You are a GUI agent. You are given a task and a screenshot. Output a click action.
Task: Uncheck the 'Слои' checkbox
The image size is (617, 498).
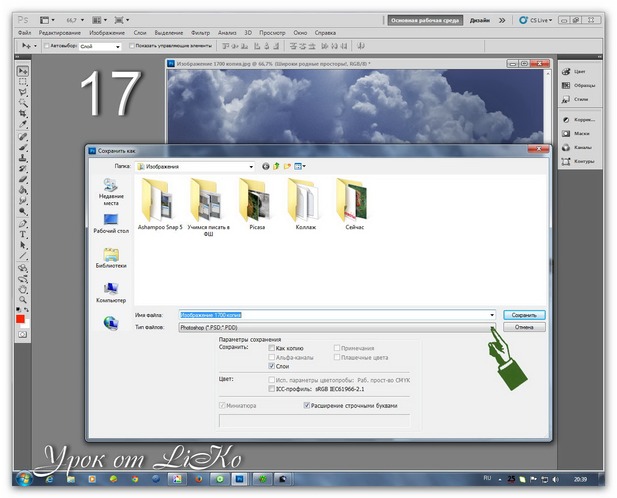pos(271,366)
